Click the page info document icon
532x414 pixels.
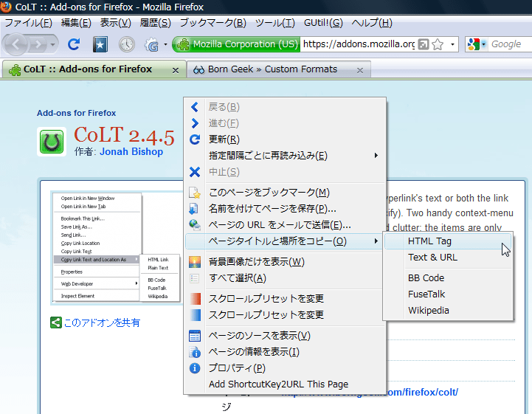click(195, 352)
